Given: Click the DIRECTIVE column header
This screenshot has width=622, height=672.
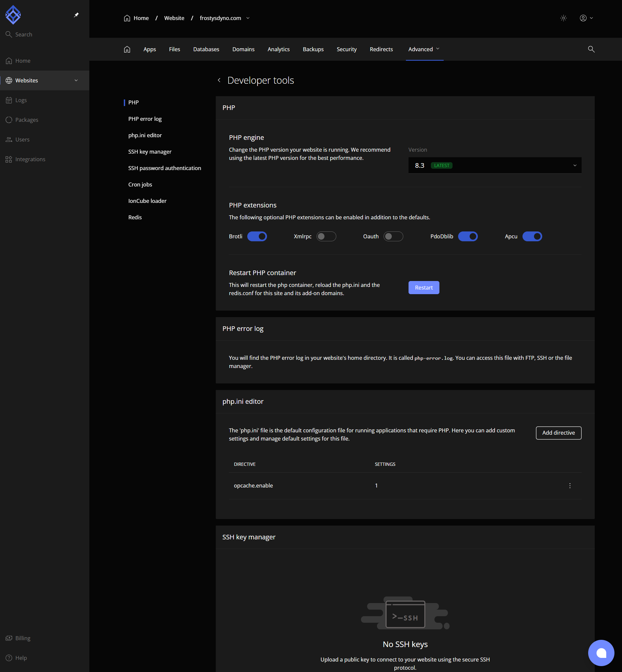Looking at the screenshot, I should pos(244,465).
